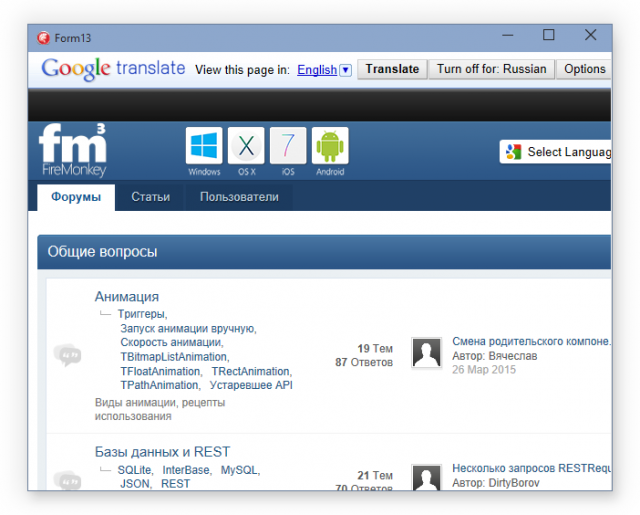This screenshot has height=515, width=640.
Task: Click the Translate button
Action: coord(392,69)
